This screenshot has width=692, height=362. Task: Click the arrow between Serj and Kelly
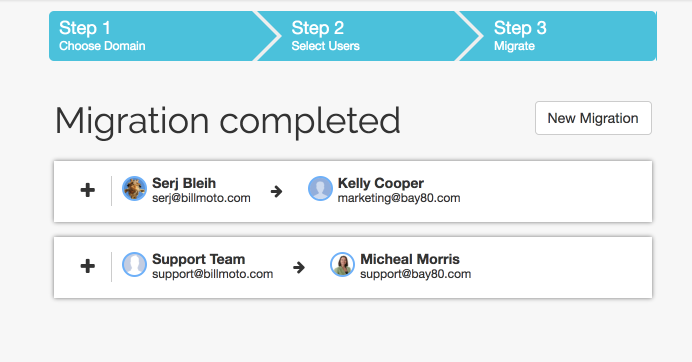point(276,191)
